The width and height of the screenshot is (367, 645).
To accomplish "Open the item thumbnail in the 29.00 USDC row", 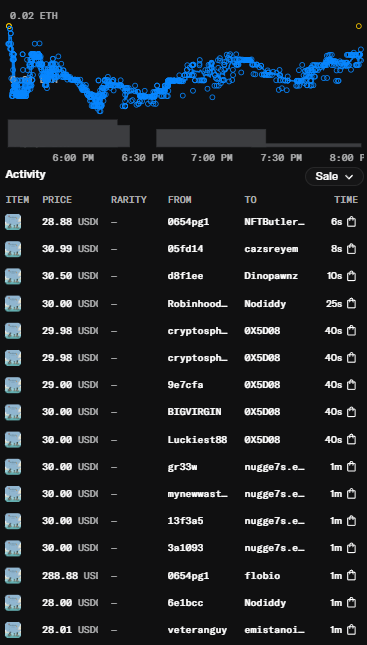I will coord(13,385).
